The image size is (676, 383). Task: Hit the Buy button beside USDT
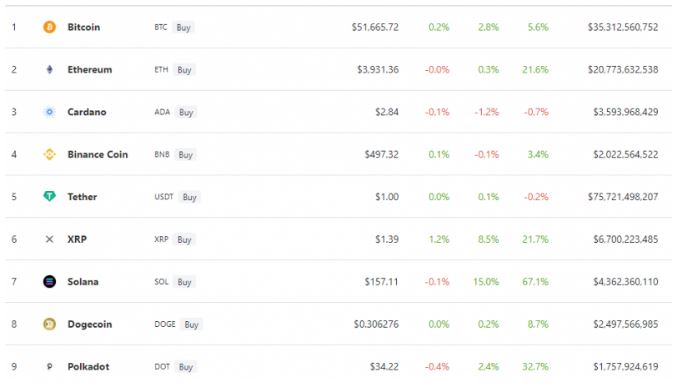(190, 197)
